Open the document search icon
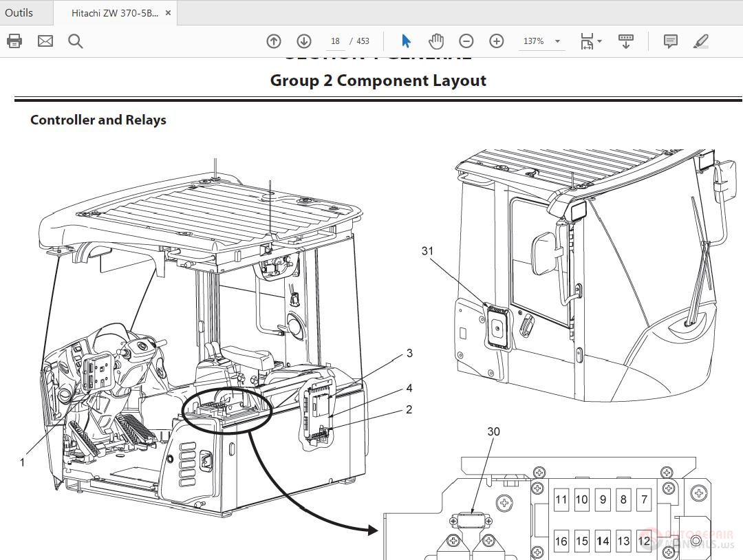The height and width of the screenshot is (560, 743). 76,41
